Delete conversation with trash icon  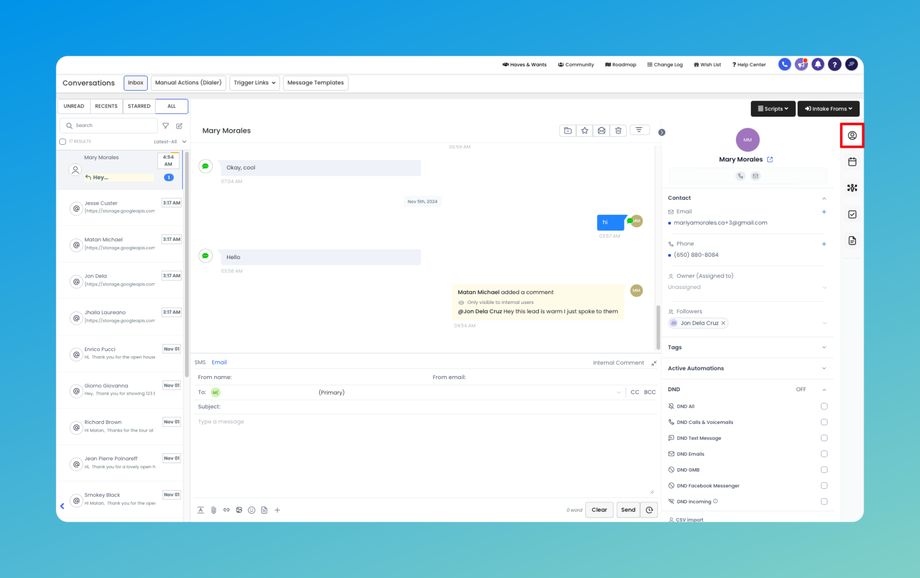click(618, 131)
